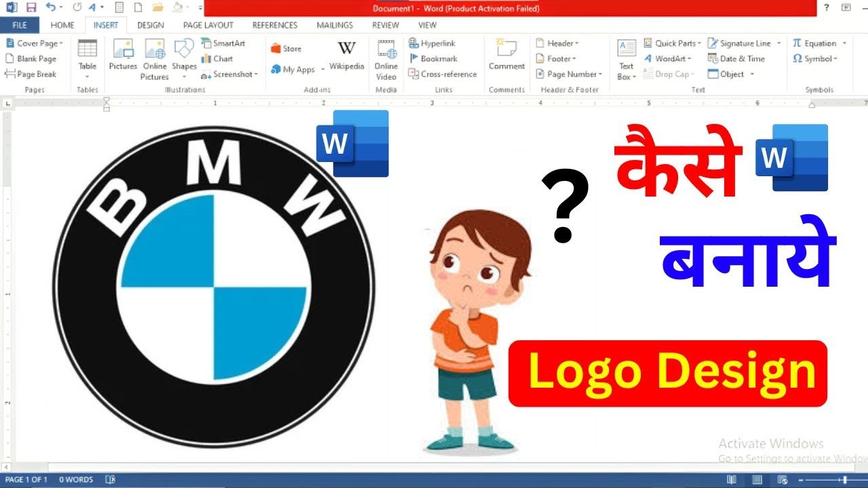868x488 pixels.
Task: Switch to the DESIGN tab
Action: [x=151, y=25]
